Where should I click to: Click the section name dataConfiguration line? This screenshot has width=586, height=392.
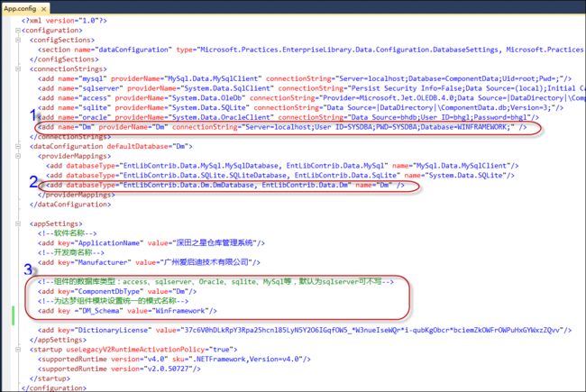click(x=310, y=50)
